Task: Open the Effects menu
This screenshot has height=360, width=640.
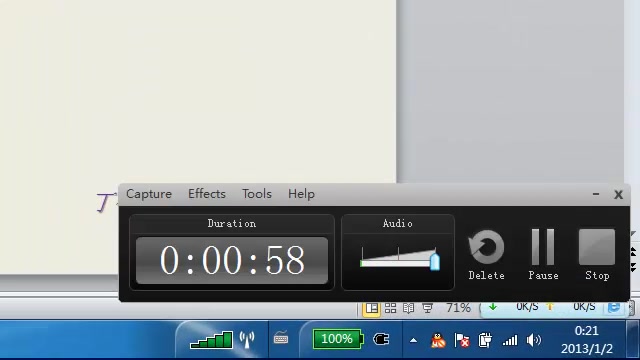Action: click(x=207, y=193)
